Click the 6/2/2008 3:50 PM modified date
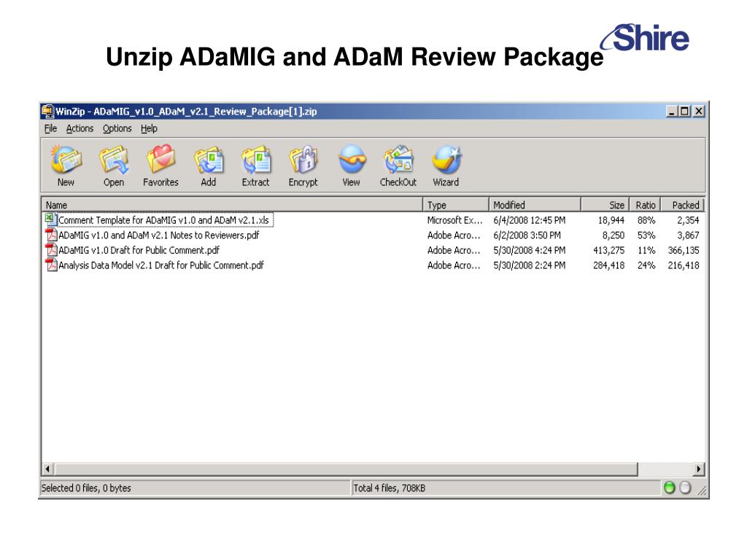Screen dimensions: 747x560 [527, 236]
